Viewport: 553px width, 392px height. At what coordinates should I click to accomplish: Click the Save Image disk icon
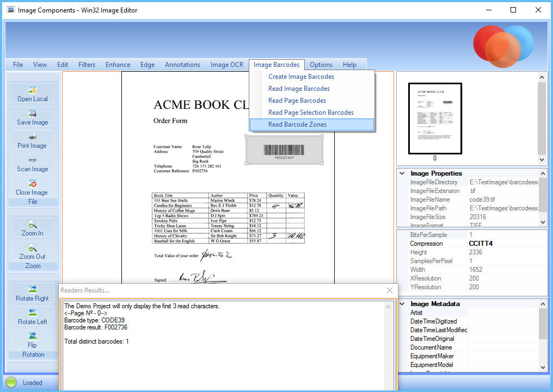pos(33,113)
